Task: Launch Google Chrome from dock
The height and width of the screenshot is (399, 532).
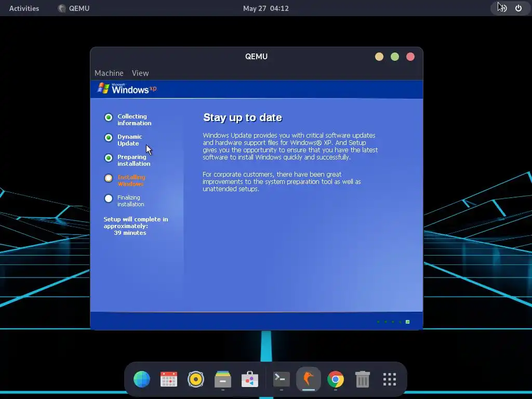Action: tap(336, 379)
